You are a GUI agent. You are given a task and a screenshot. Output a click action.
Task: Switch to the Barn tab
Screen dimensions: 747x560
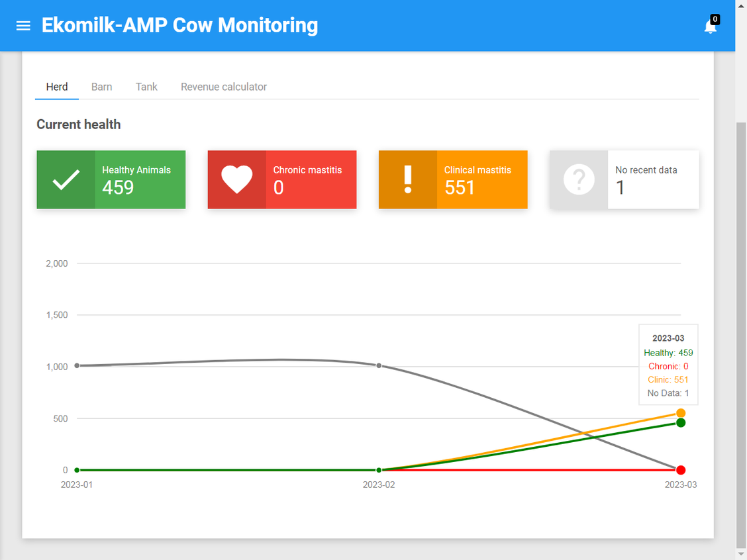pyautogui.click(x=101, y=87)
